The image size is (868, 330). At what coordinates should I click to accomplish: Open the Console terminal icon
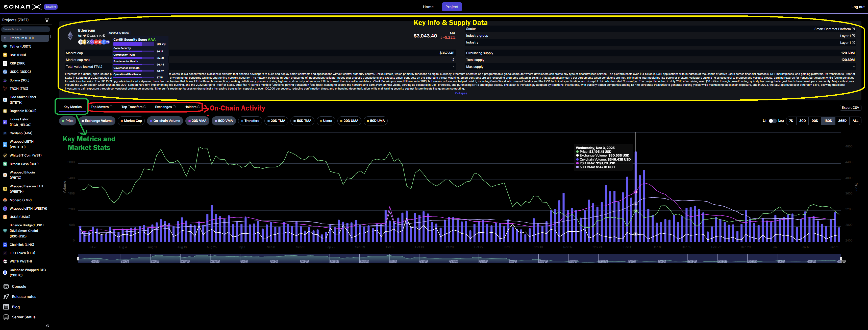coord(6,287)
